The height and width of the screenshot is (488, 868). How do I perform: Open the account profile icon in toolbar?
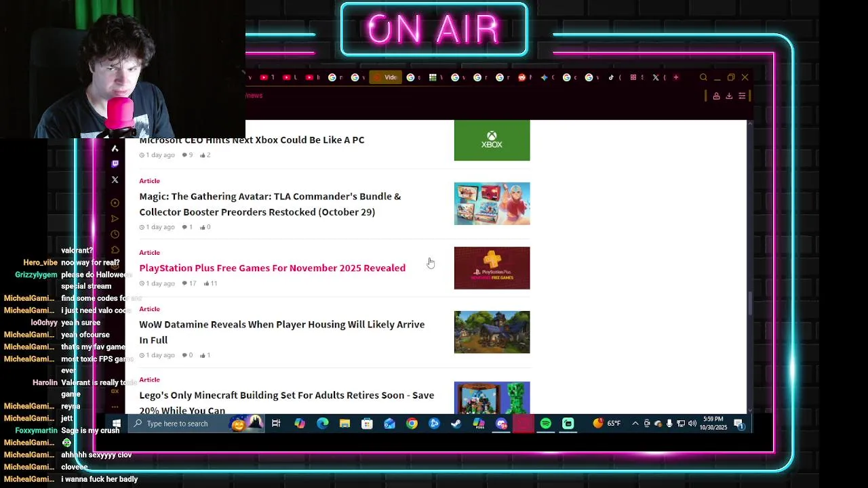click(716, 96)
